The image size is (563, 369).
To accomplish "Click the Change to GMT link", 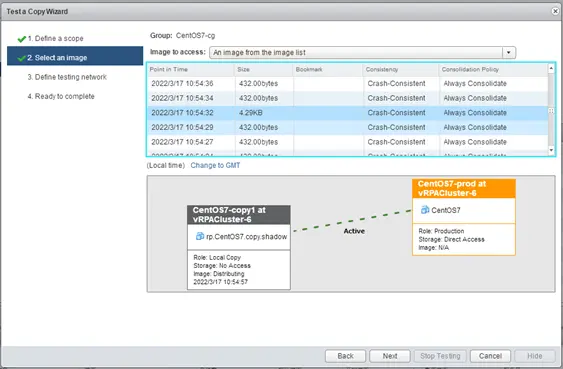I will point(215,165).
